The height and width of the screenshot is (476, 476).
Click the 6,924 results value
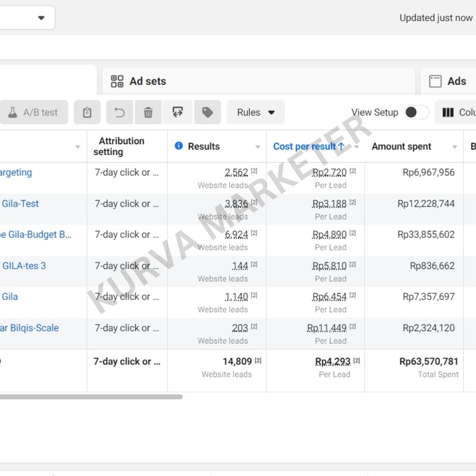pos(236,234)
